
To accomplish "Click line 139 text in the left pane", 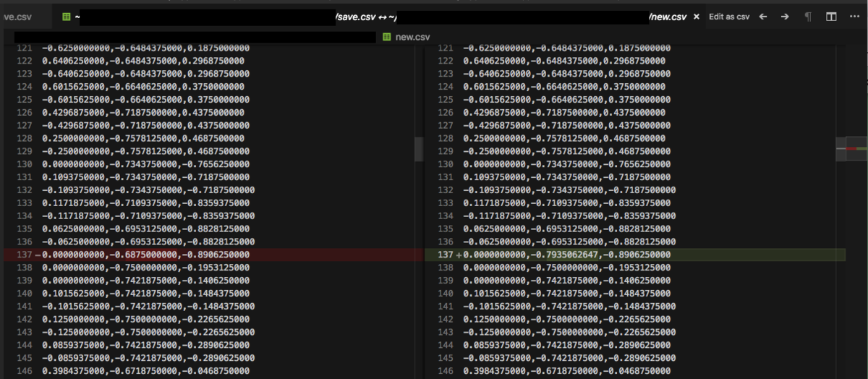I will pos(146,280).
